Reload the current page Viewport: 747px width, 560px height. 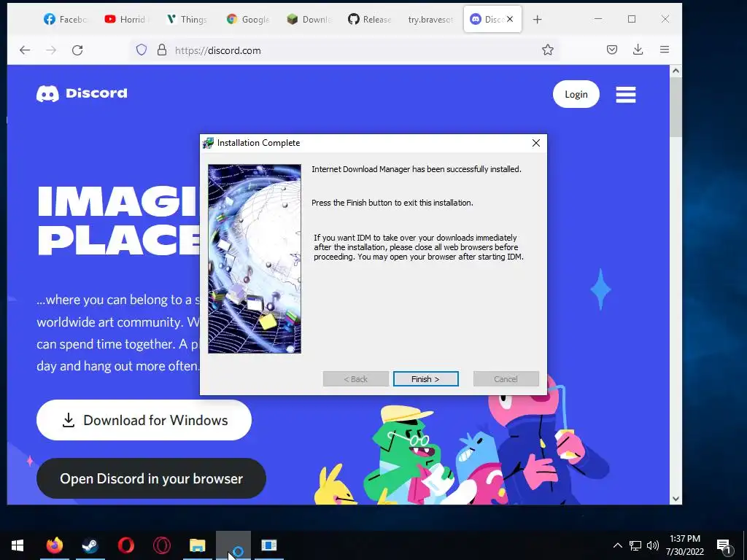(x=77, y=50)
